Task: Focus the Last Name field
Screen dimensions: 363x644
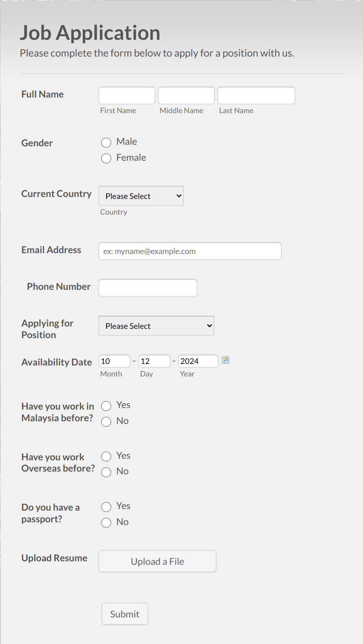Action: (256, 96)
